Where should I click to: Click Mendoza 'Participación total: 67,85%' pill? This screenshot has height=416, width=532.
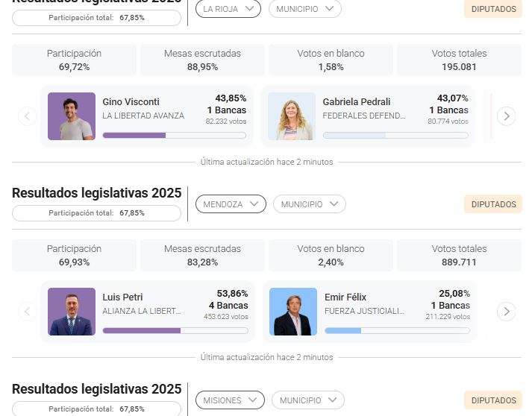click(x=96, y=213)
